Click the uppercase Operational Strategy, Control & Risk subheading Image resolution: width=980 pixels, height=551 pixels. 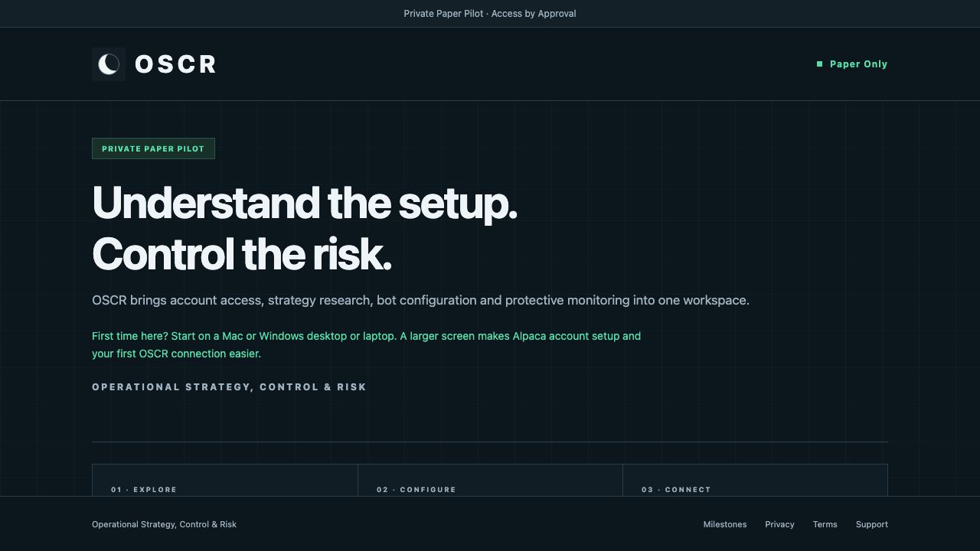click(x=229, y=386)
